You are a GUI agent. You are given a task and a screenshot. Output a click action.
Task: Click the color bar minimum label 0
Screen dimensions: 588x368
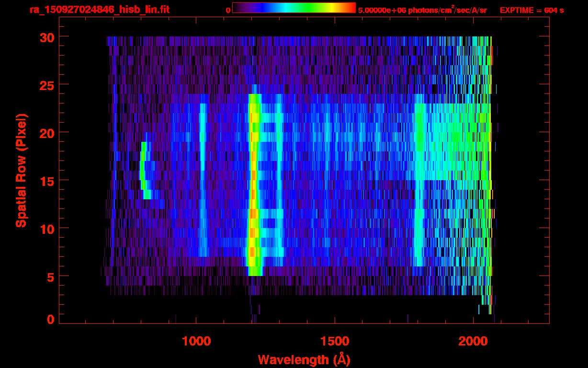228,10
